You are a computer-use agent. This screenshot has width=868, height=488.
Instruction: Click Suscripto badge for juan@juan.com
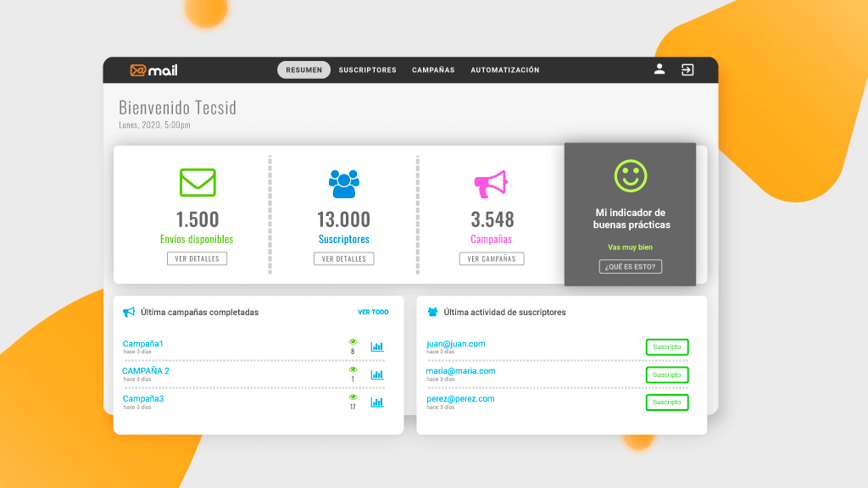tap(667, 347)
